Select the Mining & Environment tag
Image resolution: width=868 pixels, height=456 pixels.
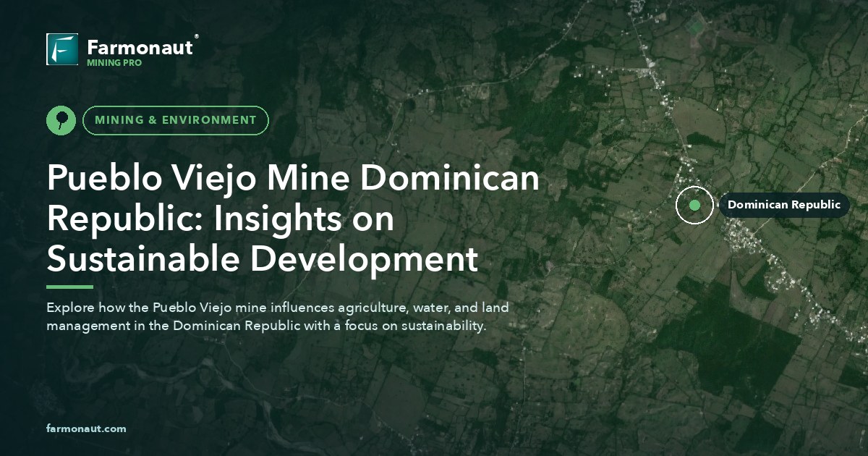(x=176, y=120)
